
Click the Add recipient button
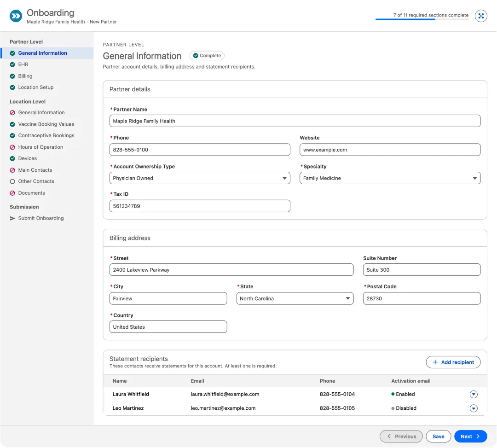(453, 362)
